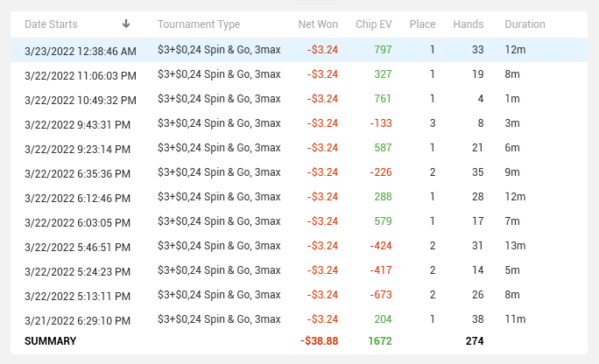Select the row with Chip EV 587
The height and width of the screenshot is (364, 599).
pos(299,148)
